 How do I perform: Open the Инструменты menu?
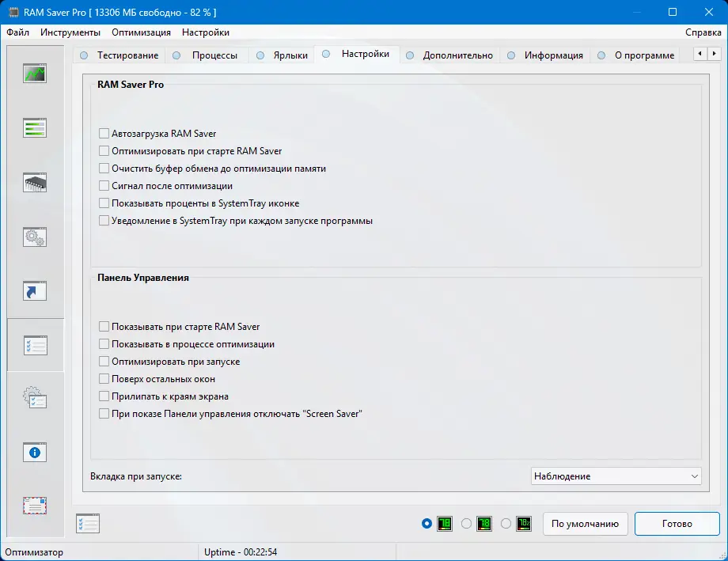coord(70,32)
